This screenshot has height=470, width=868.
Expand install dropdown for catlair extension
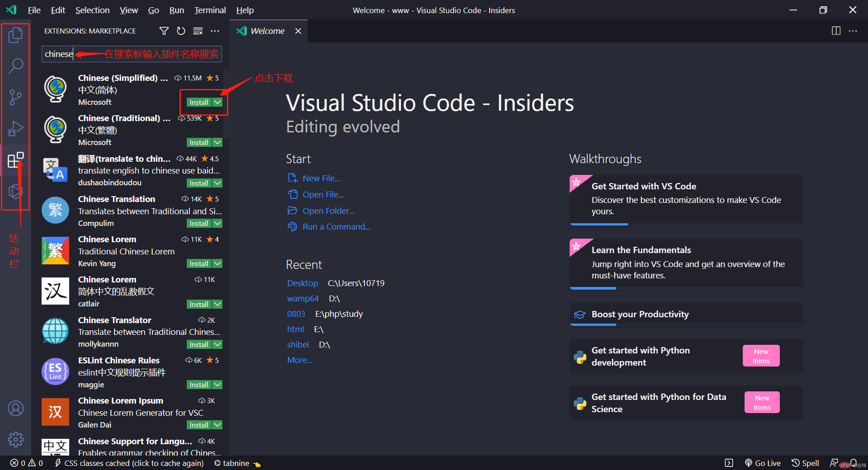(x=217, y=304)
